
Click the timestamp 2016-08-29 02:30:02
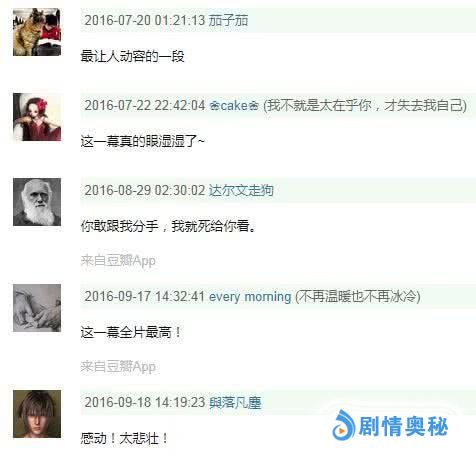[145, 191]
